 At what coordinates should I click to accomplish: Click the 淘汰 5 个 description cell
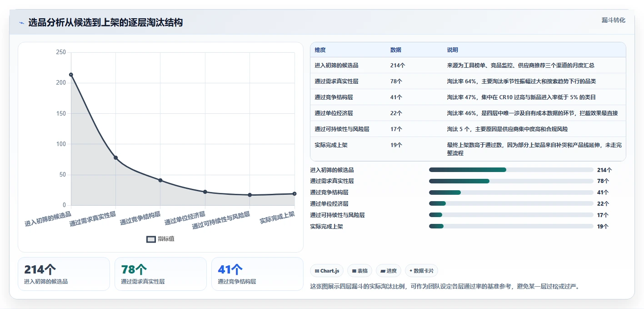[534, 129]
